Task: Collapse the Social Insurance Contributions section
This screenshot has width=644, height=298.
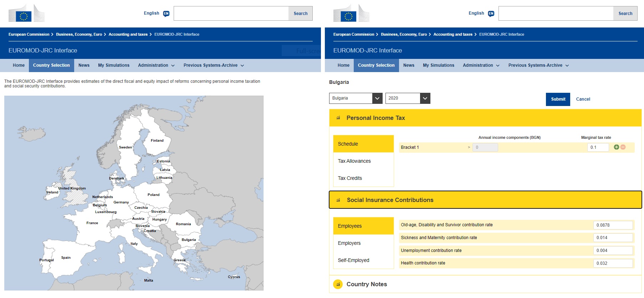Action: coord(485,200)
